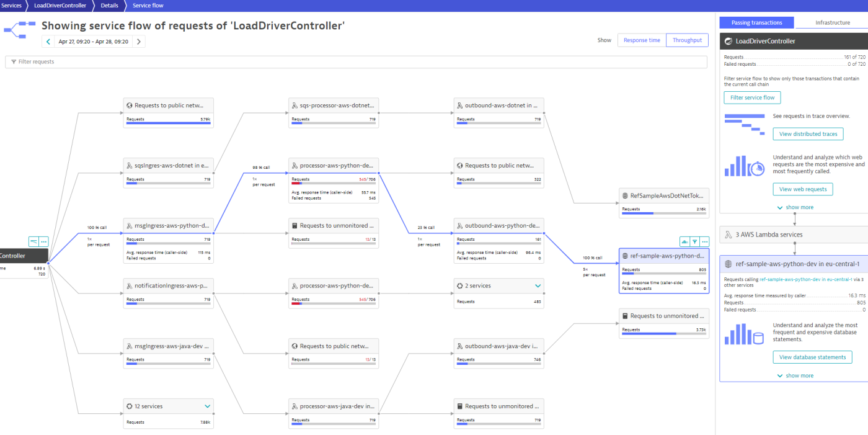Image resolution: width=868 pixels, height=435 pixels.
Task: Click the funnel icon in the Filter requests bar
Action: (14, 61)
